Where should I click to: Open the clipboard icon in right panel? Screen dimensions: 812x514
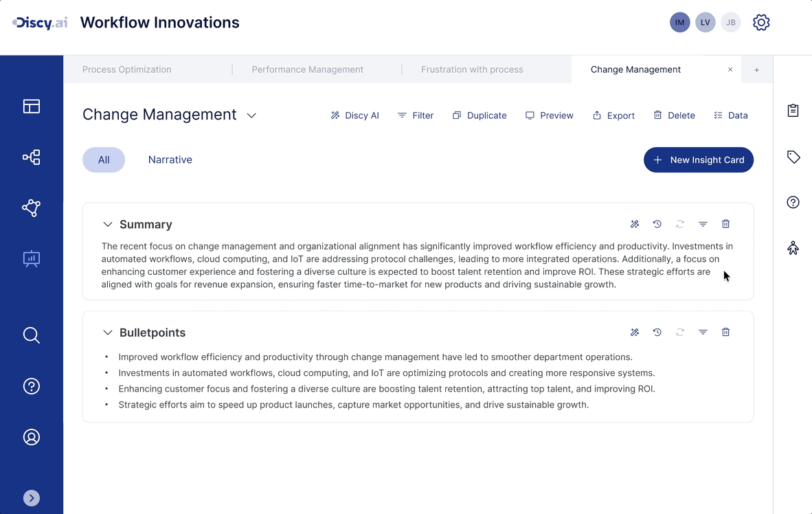(x=793, y=111)
